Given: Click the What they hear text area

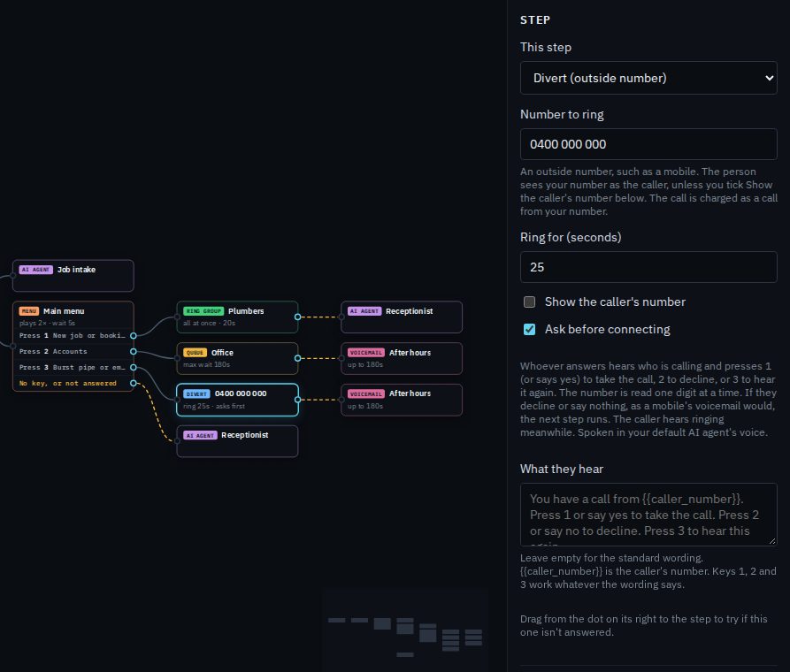Looking at the screenshot, I should point(648,515).
